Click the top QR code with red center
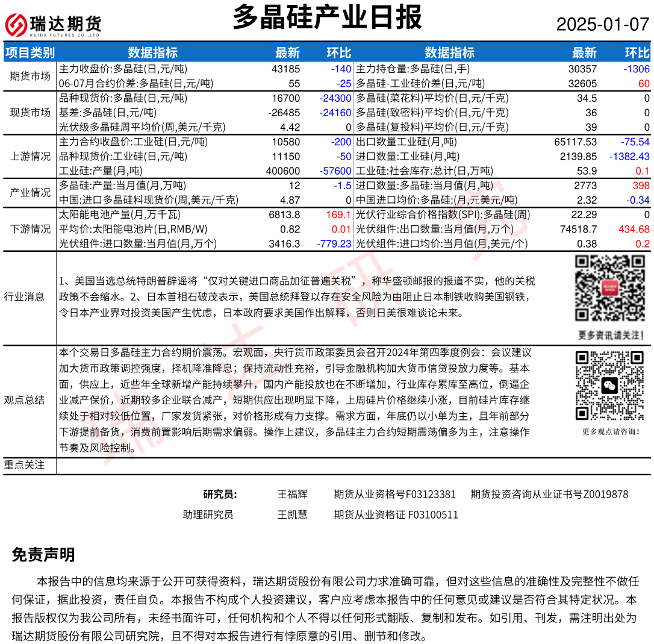This screenshot has height=644, width=654. pos(610,289)
